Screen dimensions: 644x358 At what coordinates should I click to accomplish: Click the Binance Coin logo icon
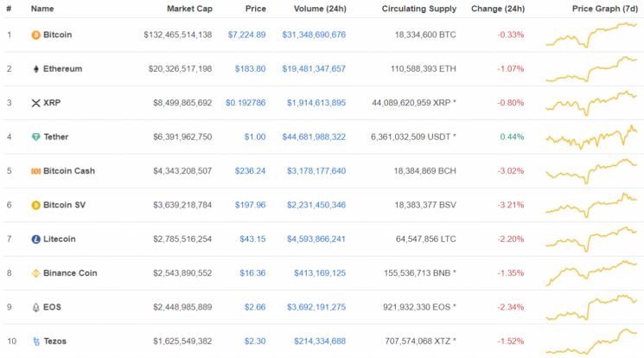pos(35,273)
